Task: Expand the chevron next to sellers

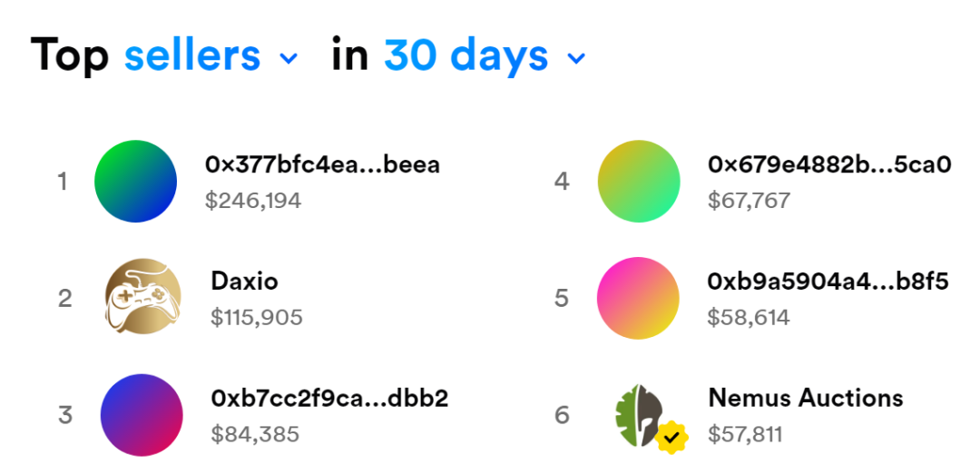Action: pyautogui.click(x=289, y=59)
